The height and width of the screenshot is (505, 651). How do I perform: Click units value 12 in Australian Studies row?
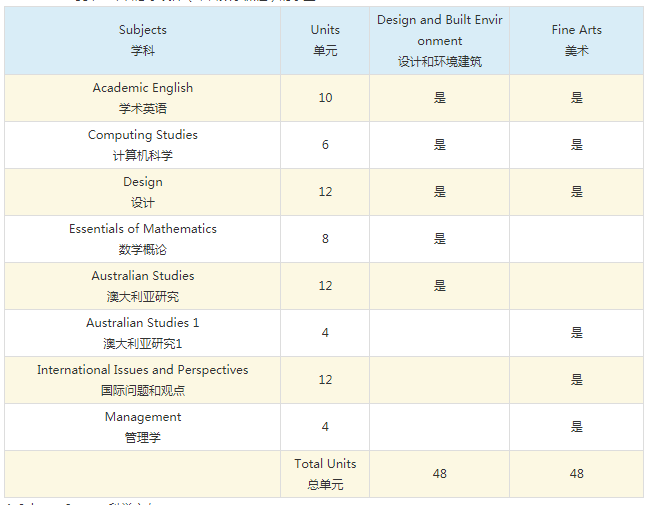325,286
